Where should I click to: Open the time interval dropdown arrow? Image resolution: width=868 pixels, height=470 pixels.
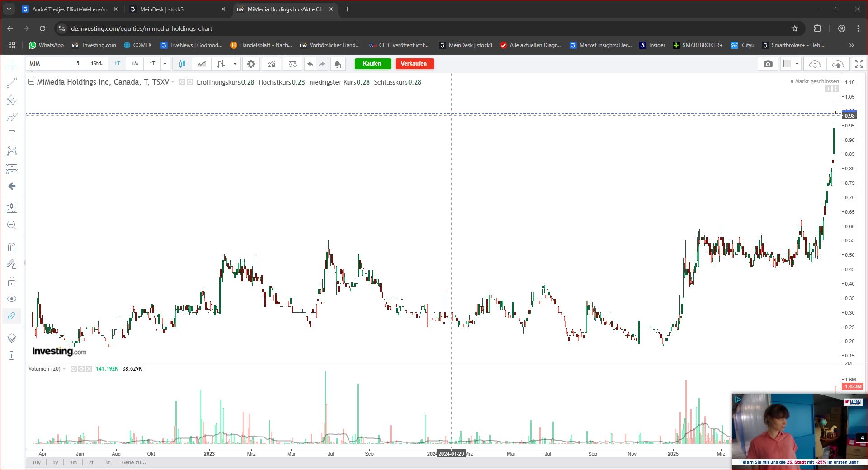(x=165, y=64)
